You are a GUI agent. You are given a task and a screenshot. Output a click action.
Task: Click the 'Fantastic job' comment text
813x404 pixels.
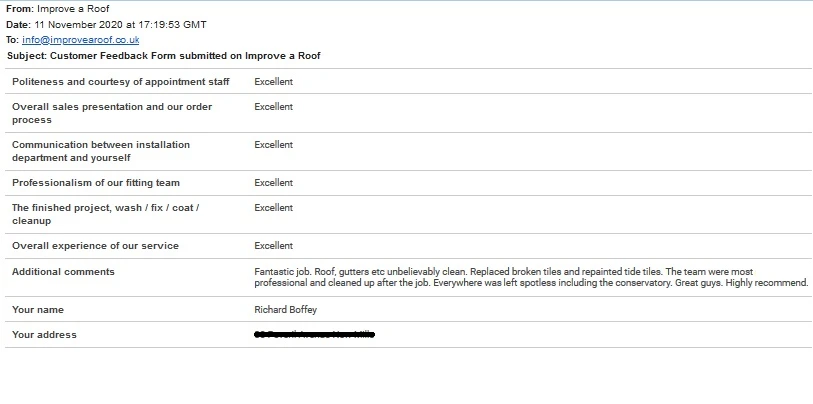click(530, 277)
